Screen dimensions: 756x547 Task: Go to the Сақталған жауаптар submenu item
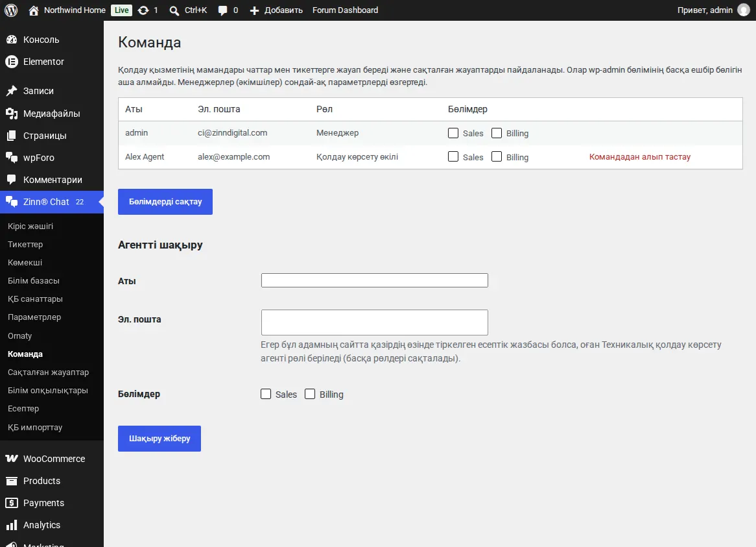48,372
